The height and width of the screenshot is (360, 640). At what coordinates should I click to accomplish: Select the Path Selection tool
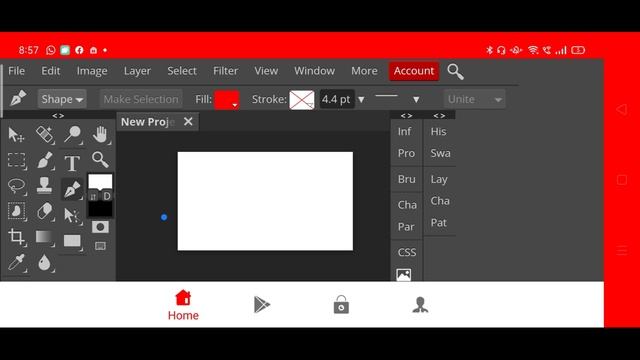click(72, 216)
